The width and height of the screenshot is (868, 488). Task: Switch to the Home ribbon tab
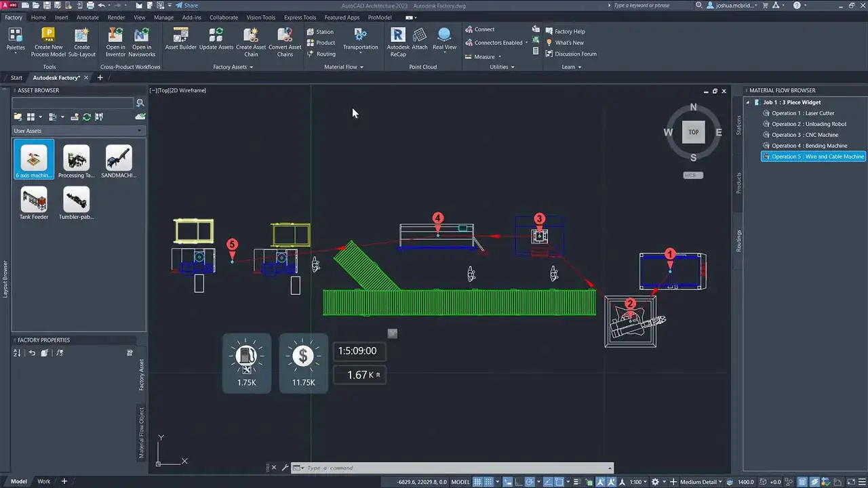coord(39,18)
